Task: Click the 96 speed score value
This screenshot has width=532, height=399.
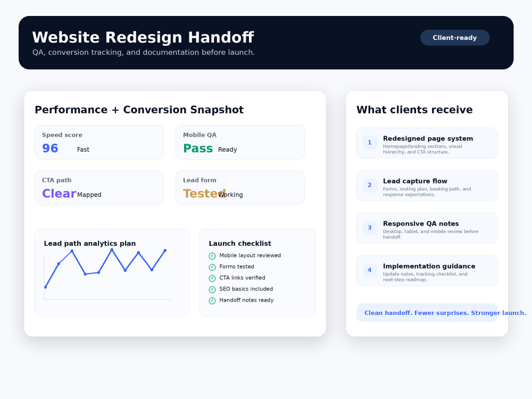Action: tap(50, 148)
